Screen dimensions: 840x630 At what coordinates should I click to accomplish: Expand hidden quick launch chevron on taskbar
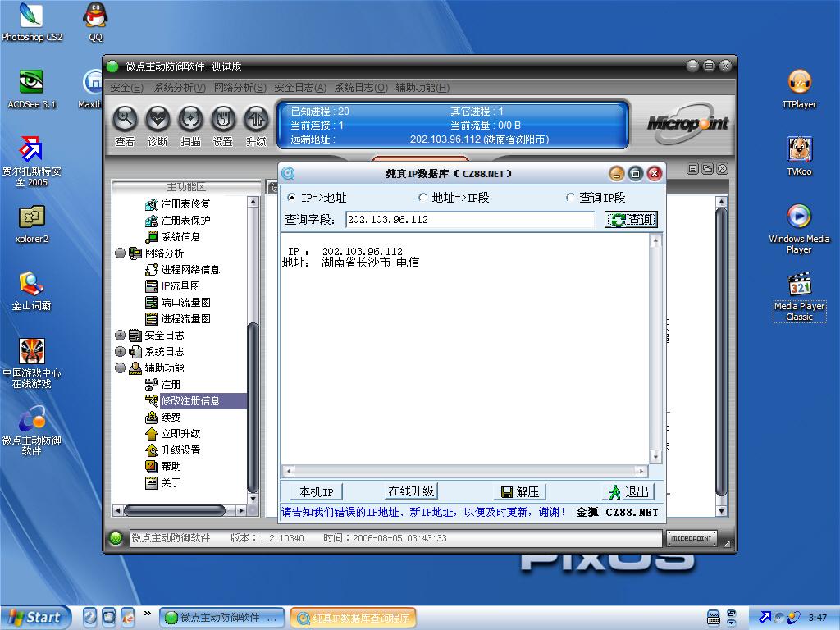coord(148,614)
